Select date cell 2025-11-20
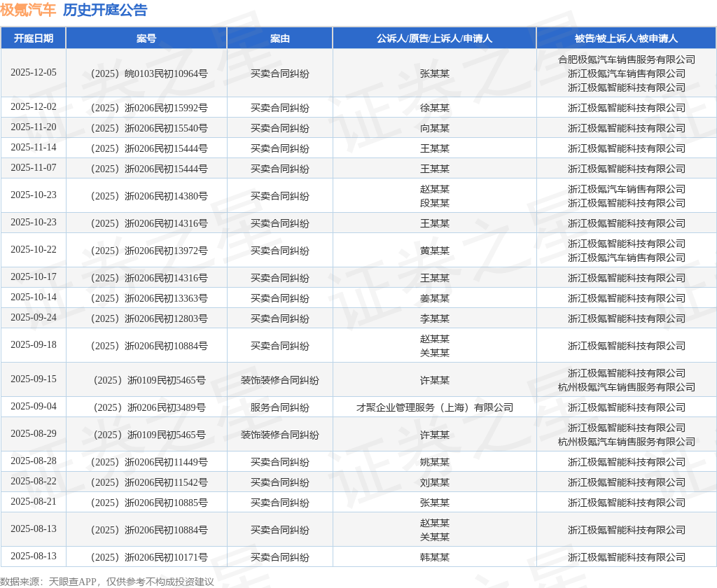Screen dimensions: 717x588 click(34, 127)
